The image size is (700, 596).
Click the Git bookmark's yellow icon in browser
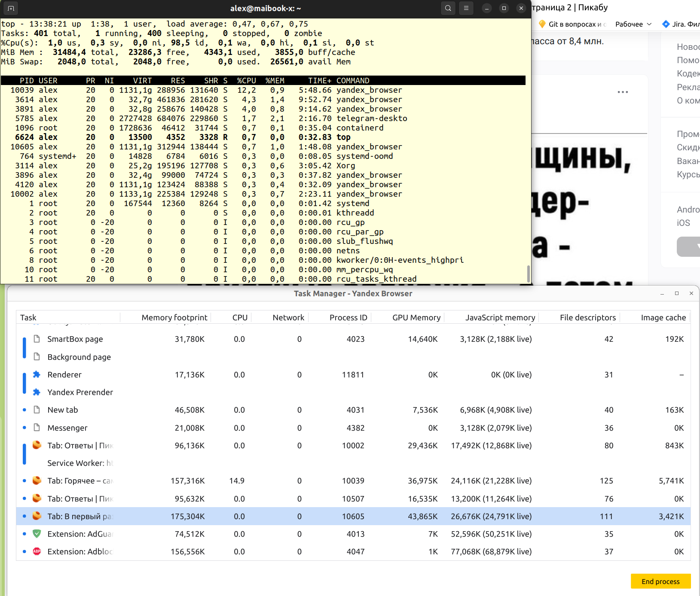pos(542,24)
